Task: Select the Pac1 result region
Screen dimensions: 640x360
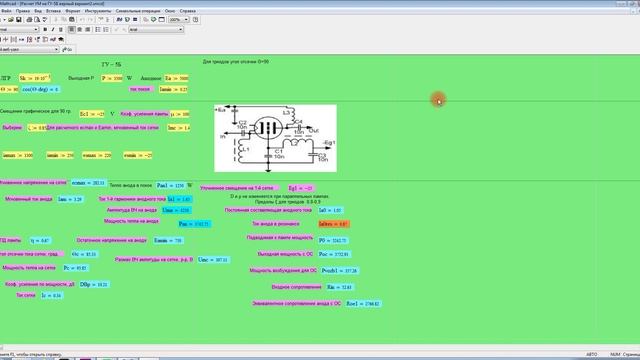Action: click(170, 185)
